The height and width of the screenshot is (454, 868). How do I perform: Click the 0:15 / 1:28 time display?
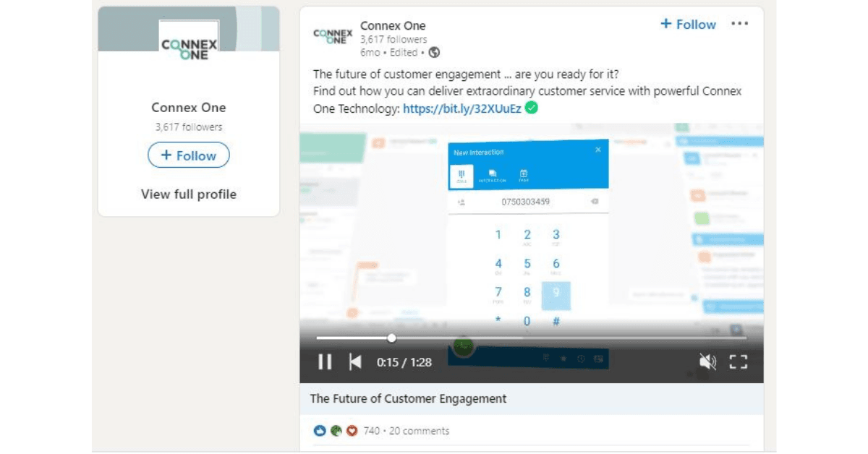point(404,362)
